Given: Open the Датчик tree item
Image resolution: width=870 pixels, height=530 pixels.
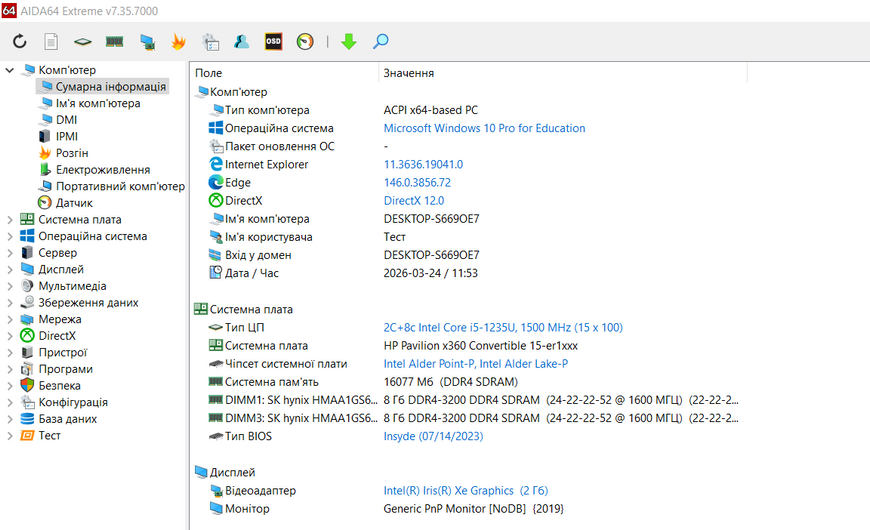Looking at the screenshot, I should pos(74,203).
